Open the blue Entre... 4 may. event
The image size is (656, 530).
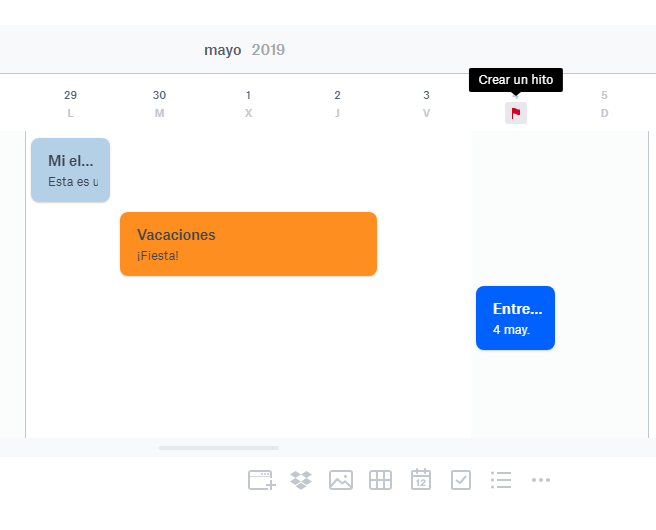(x=515, y=318)
